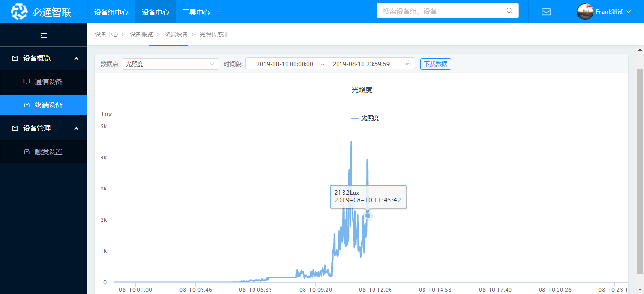Switch to the 设备组中心 top tab
This screenshot has height=294, width=644.
coord(111,12)
